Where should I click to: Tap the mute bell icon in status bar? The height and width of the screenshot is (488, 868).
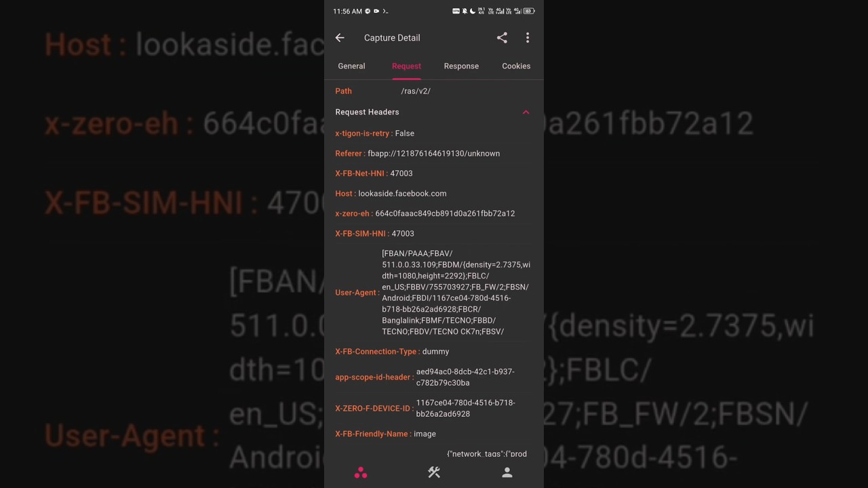pos(465,11)
